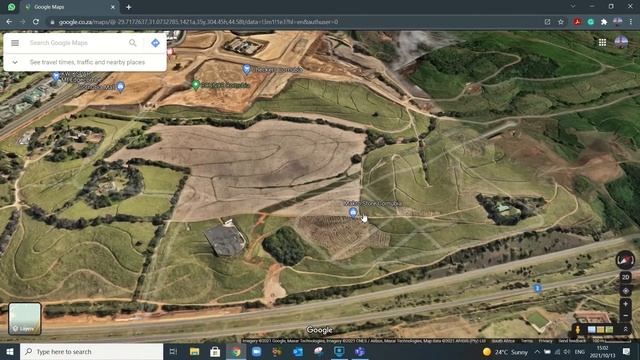Open the Google account avatar on the map
640x360 pixels.
click(x=621, y=42)
